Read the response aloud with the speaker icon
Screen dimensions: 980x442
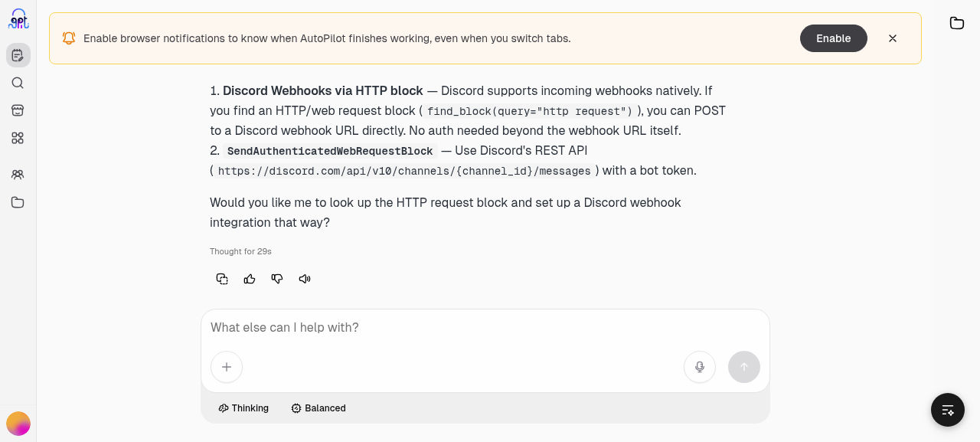tap(305, 279)
